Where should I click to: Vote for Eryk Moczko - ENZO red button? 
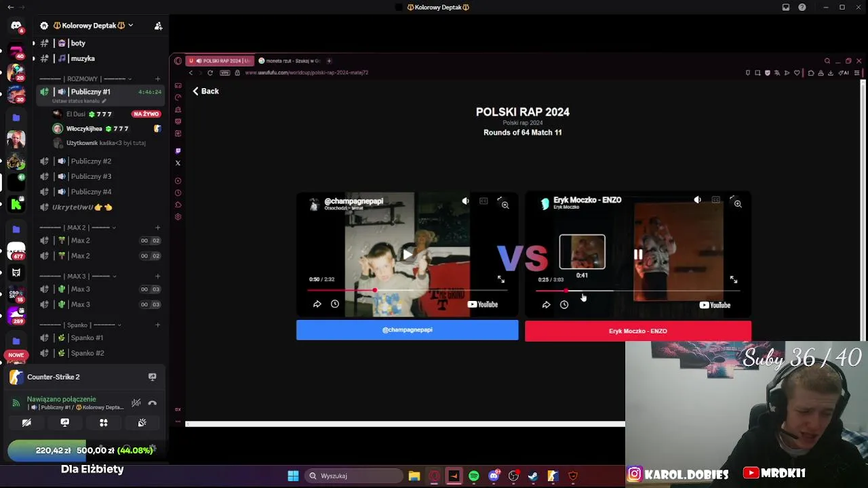[637, 331]
